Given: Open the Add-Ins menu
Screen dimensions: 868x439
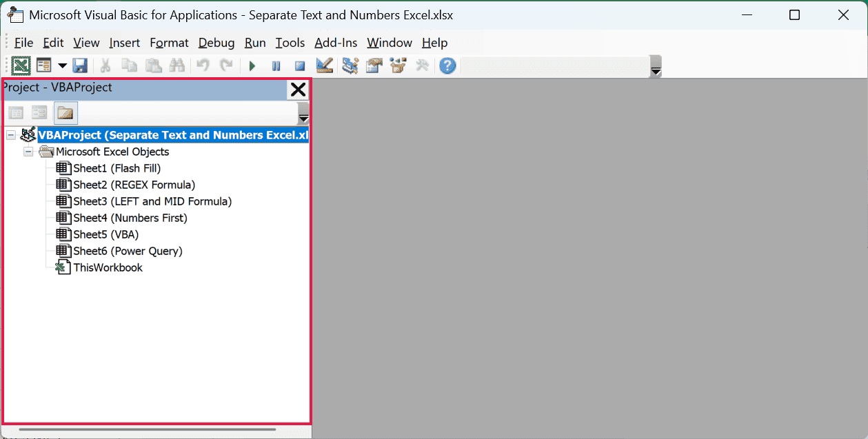Looking at the screenshot, I should pos(336,43).
